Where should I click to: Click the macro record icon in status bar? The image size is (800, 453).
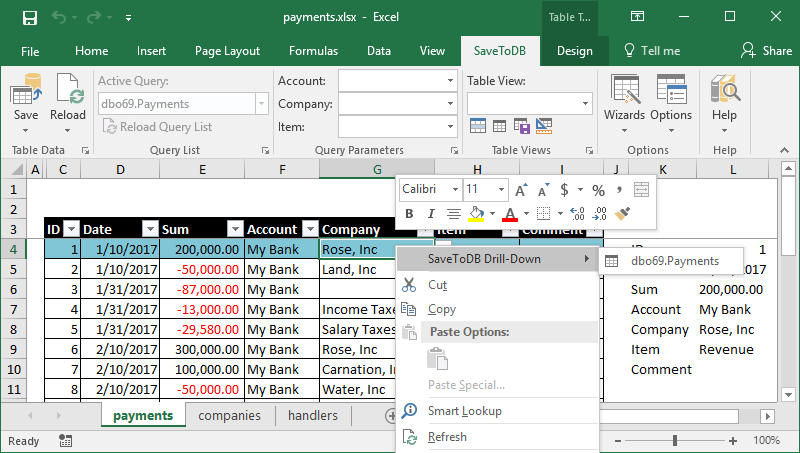click(65, 441)
